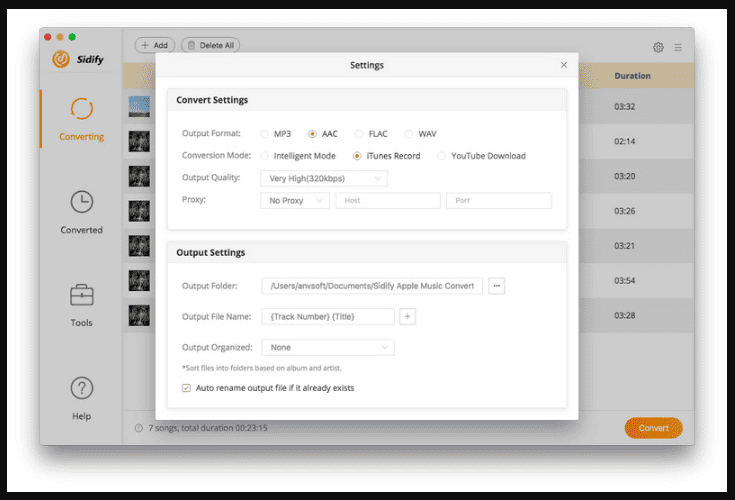Open the No Proxy dropdown

tap(295, 201)
